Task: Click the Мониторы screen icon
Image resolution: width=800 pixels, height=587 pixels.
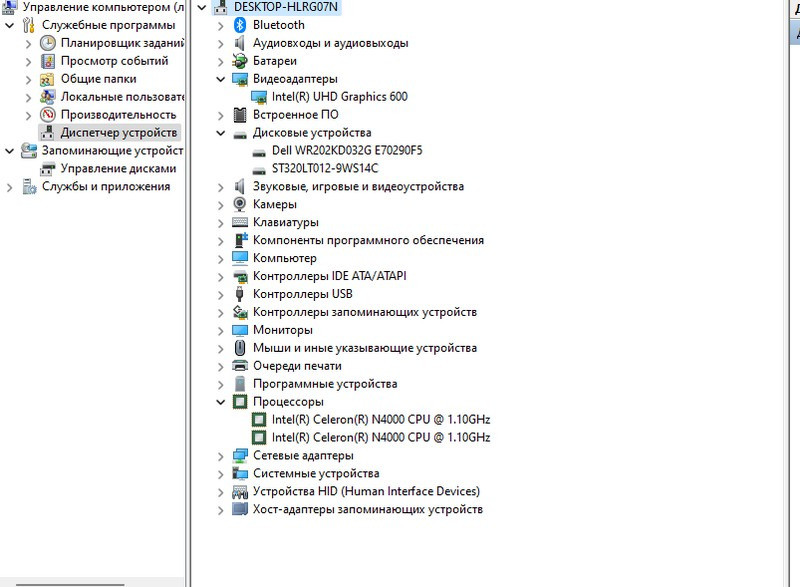Action: coord(240,330)
